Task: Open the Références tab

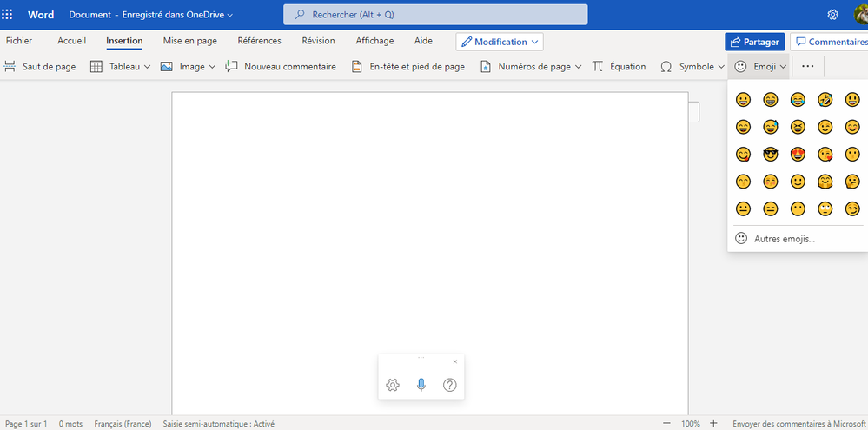Action: 259,41
